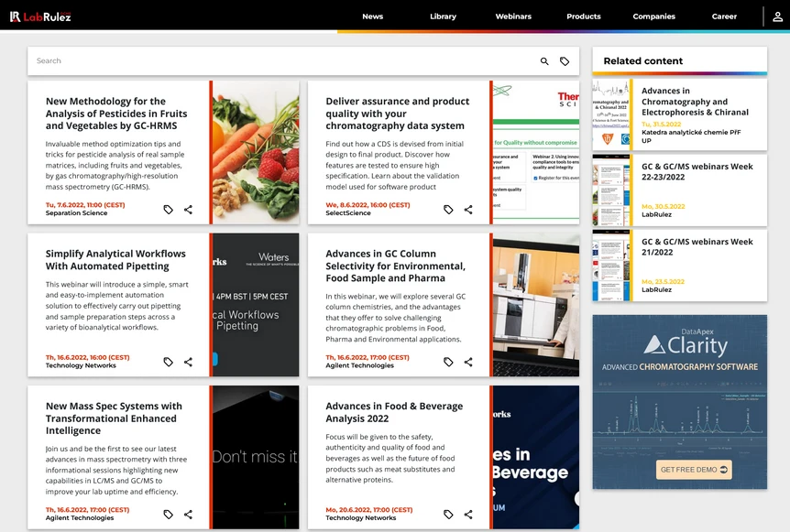Share the Automated Pipetting webinar
Viewport: 790px width, 532px height.
[x=188, y=362]
